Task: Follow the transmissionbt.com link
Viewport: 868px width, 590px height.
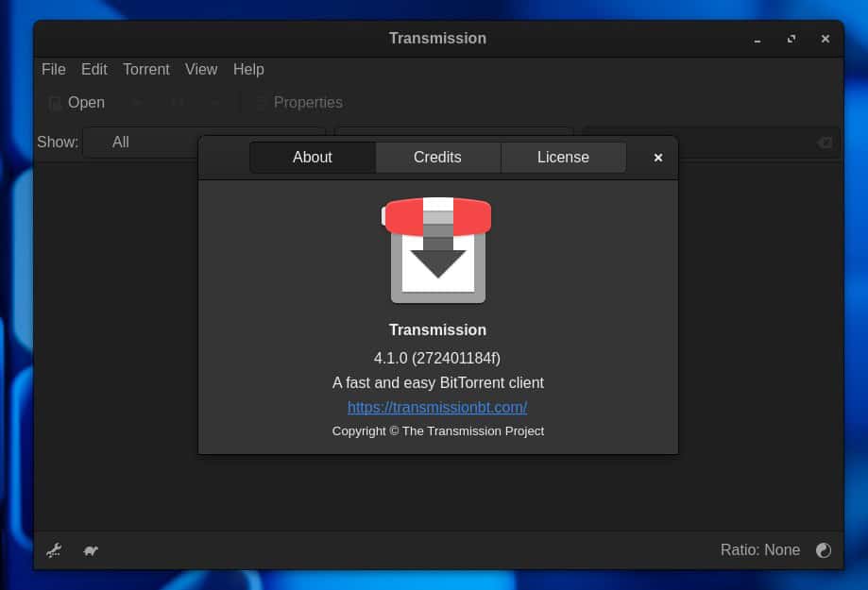Action: [x=437, y=407]
